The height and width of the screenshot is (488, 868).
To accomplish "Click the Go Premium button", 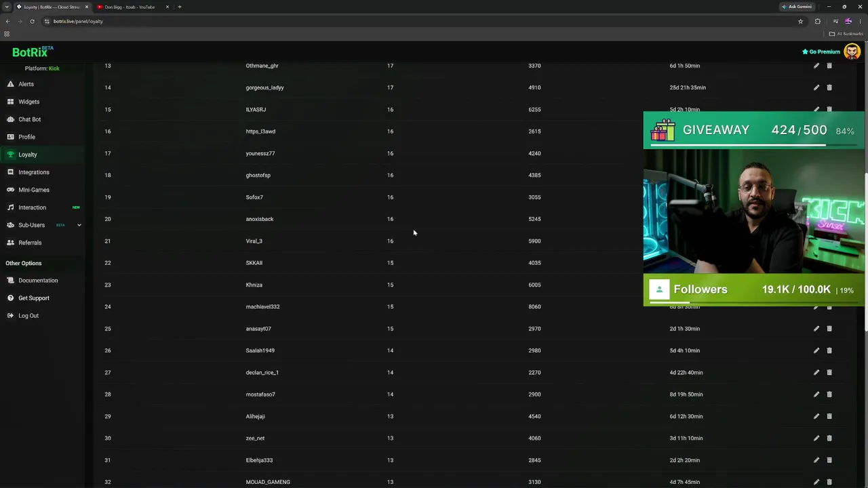I will [x=821, y=52].
